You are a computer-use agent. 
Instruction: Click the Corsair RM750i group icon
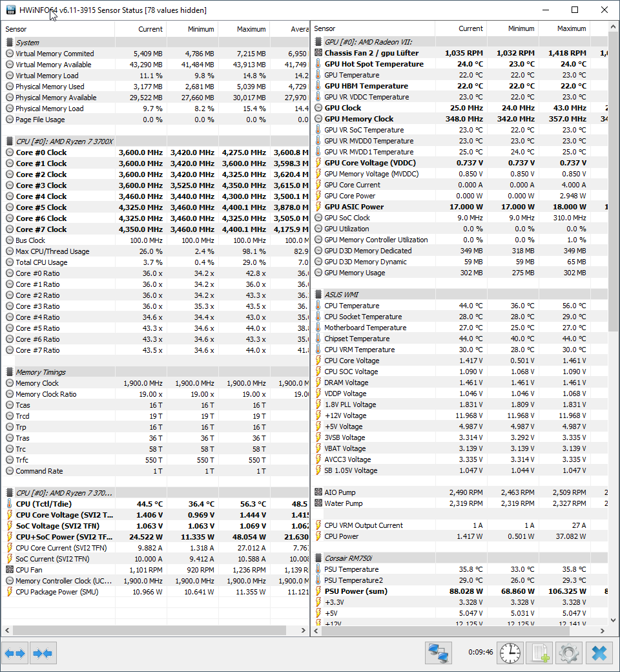tap(318, 558)
